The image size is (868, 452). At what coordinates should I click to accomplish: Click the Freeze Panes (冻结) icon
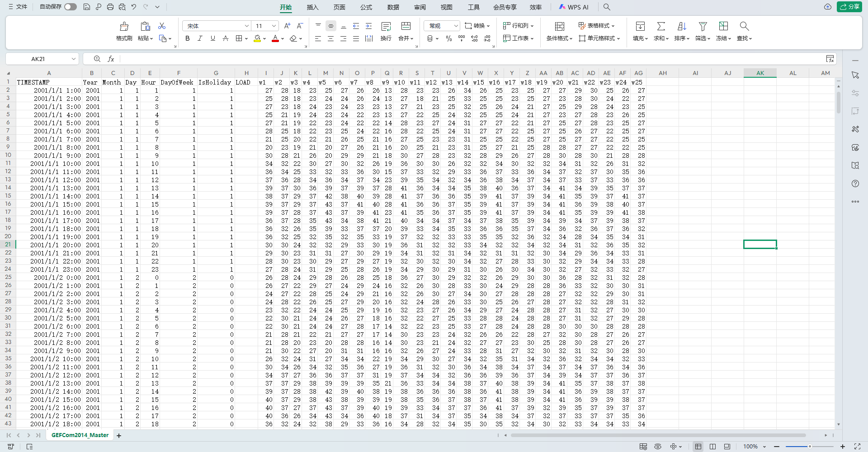pyautogui.click(x=723, y=26)
